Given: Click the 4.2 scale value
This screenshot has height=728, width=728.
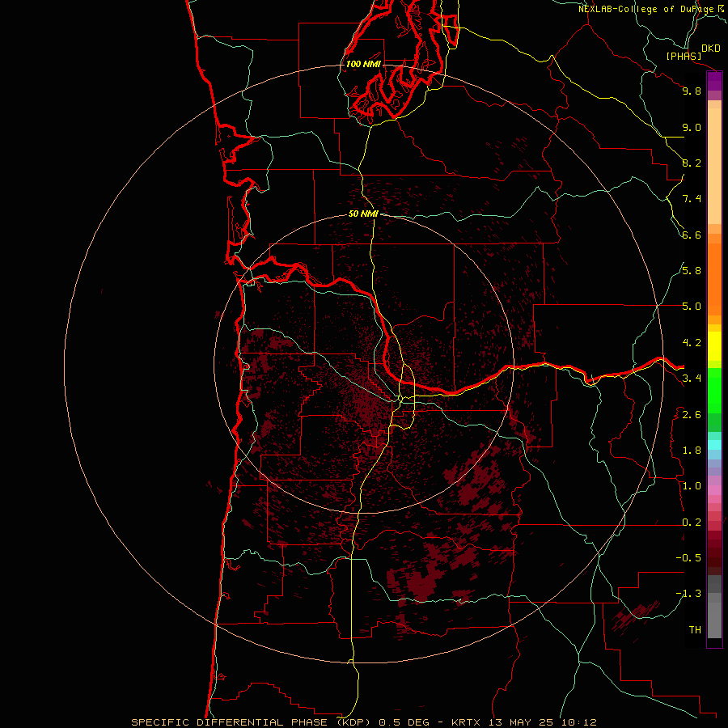Looking at the screenshot, I should coord(692,343).
